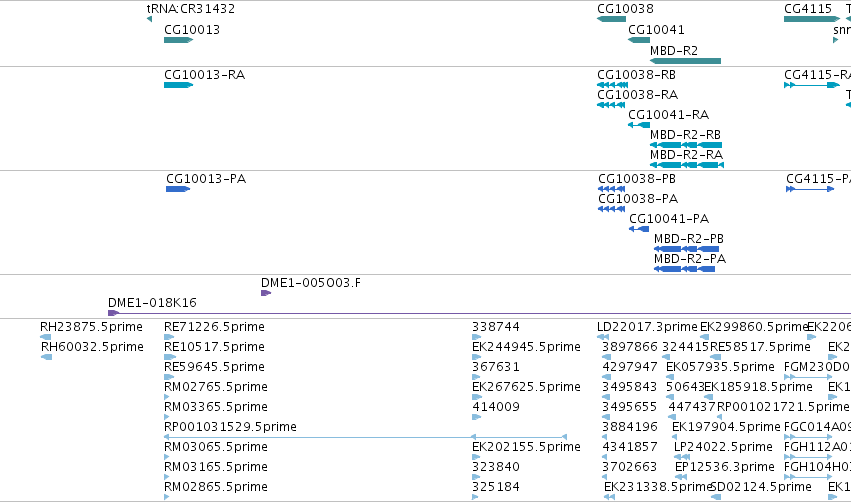Select the MBD-R2 gene bar glyph

click(685, 61)
